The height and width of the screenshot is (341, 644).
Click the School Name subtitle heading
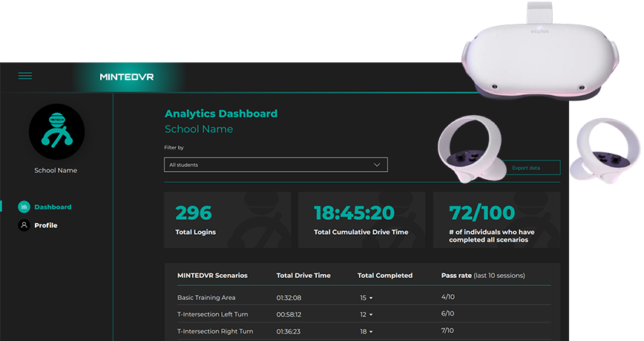(x=199, y=129)
